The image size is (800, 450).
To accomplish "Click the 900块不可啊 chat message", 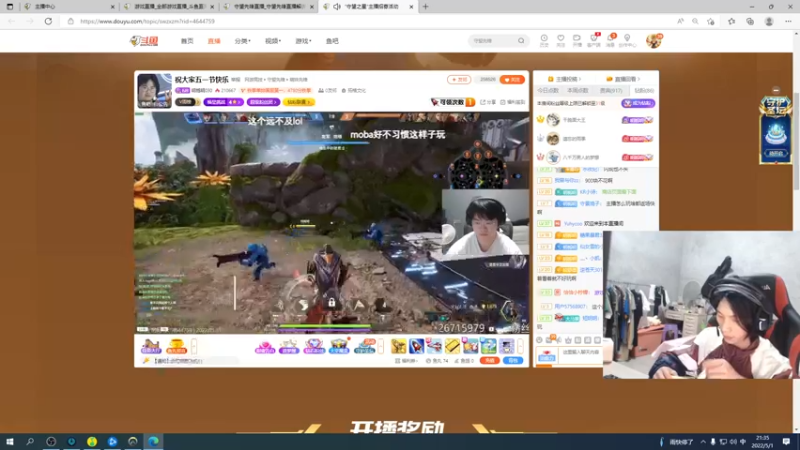I will click(598, 181).
